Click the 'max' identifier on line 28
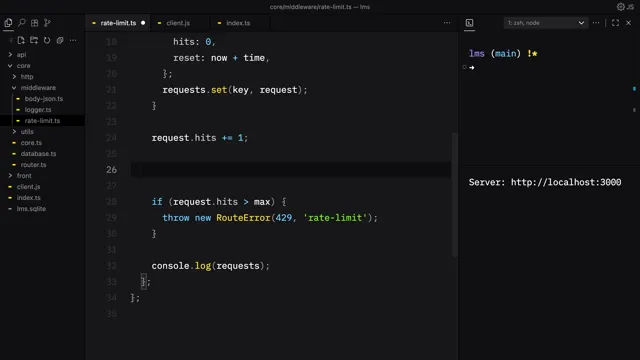640x360 pixels. click(x=262, y=202)
